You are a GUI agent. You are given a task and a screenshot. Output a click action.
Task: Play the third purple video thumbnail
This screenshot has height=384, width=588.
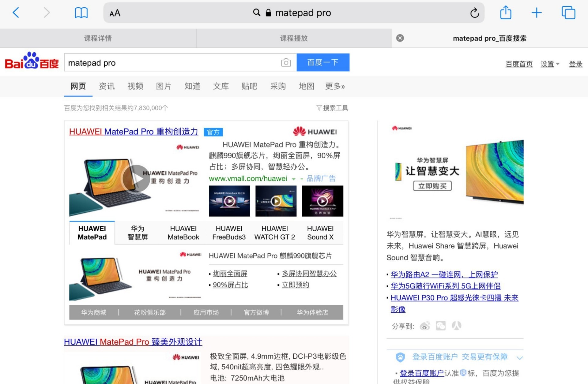322,201
